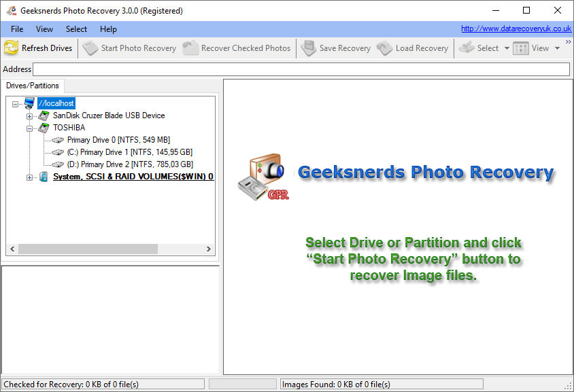This screenshot has width=574, height=392.
Task: Click the Load Recovery icon
Action: (x=384, y=48)
